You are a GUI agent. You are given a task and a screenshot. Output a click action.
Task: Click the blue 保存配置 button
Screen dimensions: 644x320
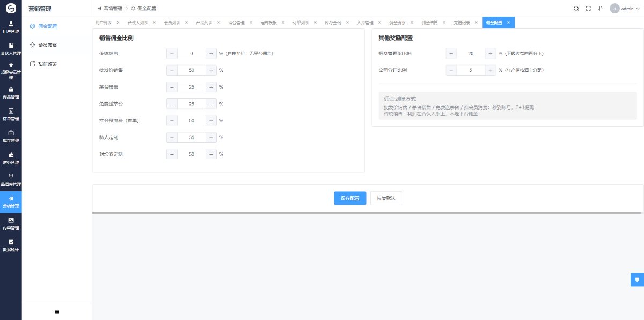(350, 198)
